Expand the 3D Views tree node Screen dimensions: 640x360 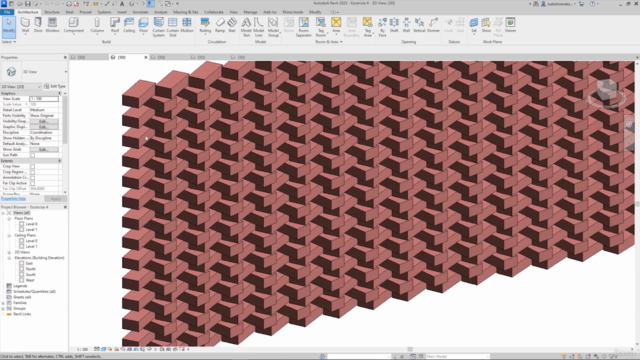coord(9,252)
